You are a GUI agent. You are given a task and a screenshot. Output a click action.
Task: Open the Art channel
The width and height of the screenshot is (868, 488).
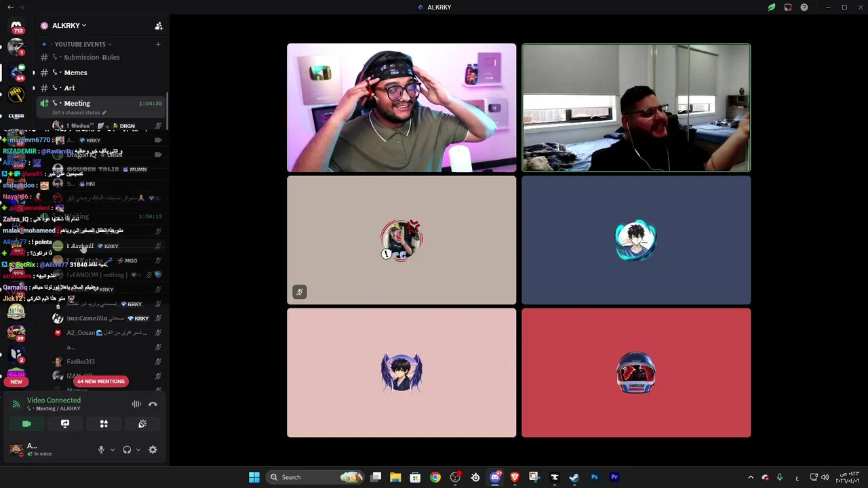100,88
